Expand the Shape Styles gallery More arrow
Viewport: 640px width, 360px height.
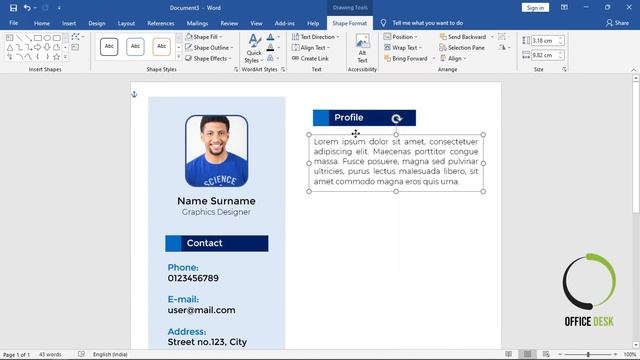[x=178, y=58]
